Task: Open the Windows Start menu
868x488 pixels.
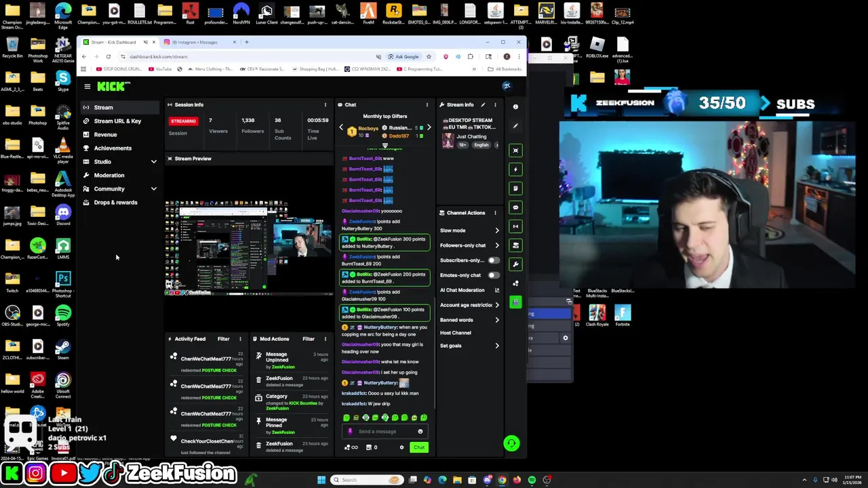Action: [321, 480]
